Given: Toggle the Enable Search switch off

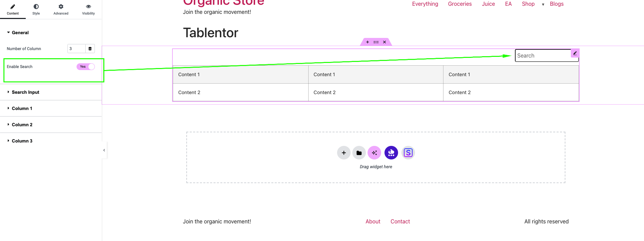Looking at the screenshot, I should (x=86, y=67).
